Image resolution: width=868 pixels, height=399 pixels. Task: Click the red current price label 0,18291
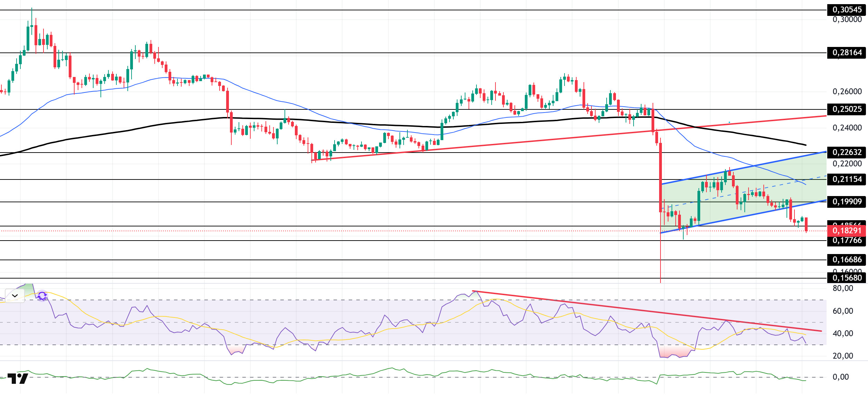tap(846, 231)
